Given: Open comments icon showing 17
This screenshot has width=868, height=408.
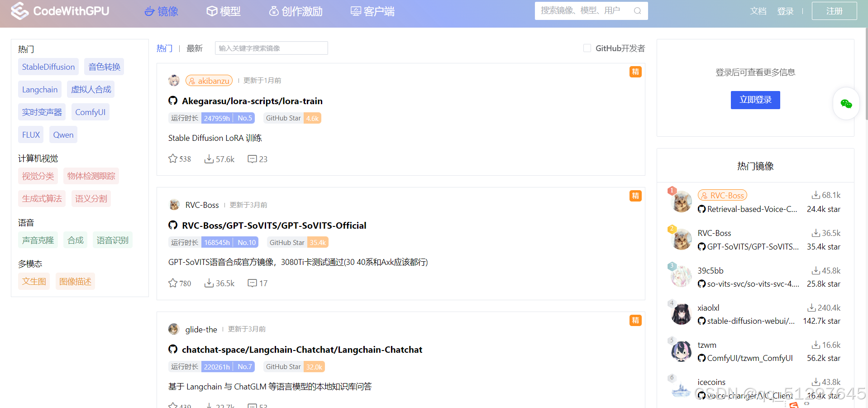Looking at the screenshot, I should 252,283.
